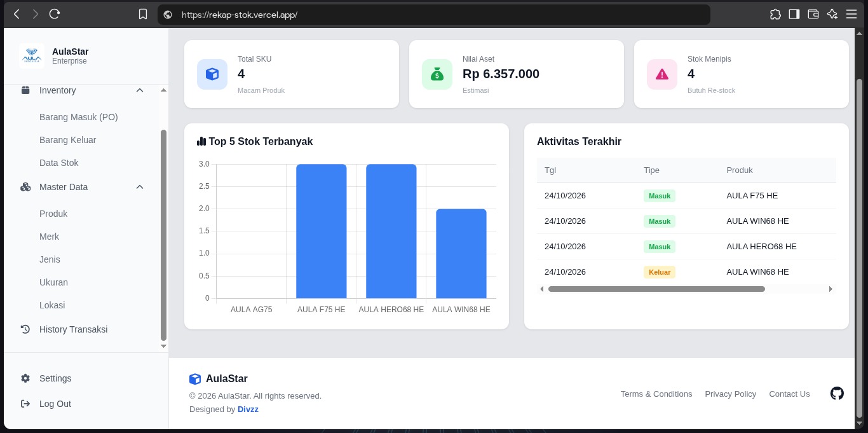The width and height of the screenshot is (868, 433).
Task: Click the Inventory box icon
Action: (25, 90)
